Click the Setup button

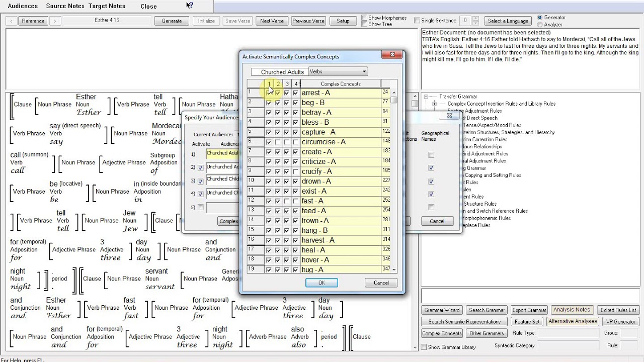click(343, 21)
